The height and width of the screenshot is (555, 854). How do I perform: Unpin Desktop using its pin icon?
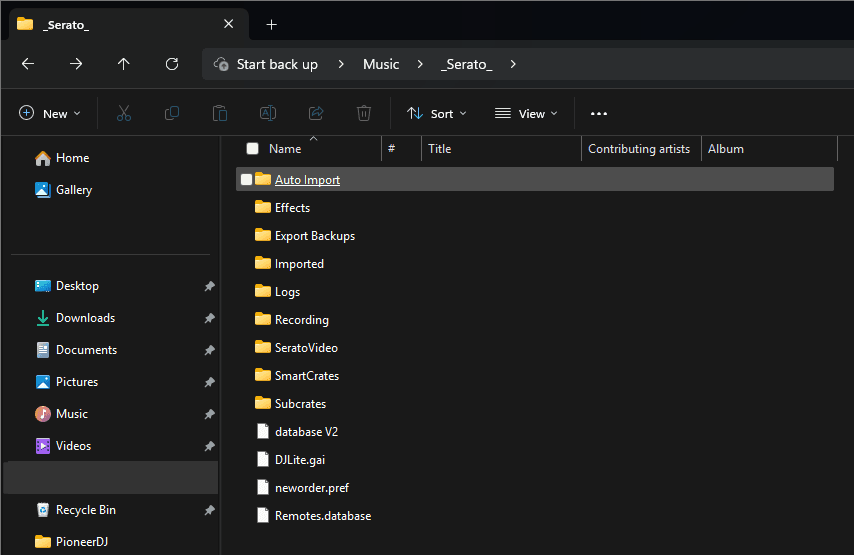pyautogui.click(x=209, y=286)
